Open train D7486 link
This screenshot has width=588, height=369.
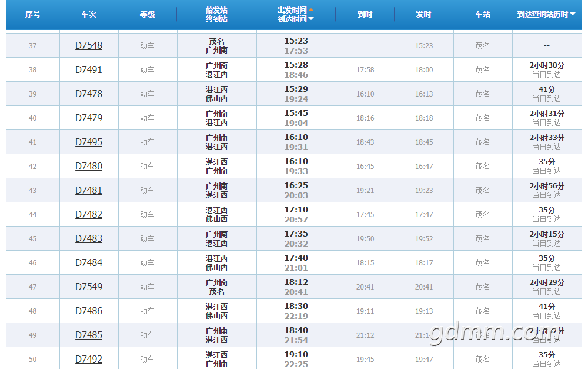(x=89, y=311)
